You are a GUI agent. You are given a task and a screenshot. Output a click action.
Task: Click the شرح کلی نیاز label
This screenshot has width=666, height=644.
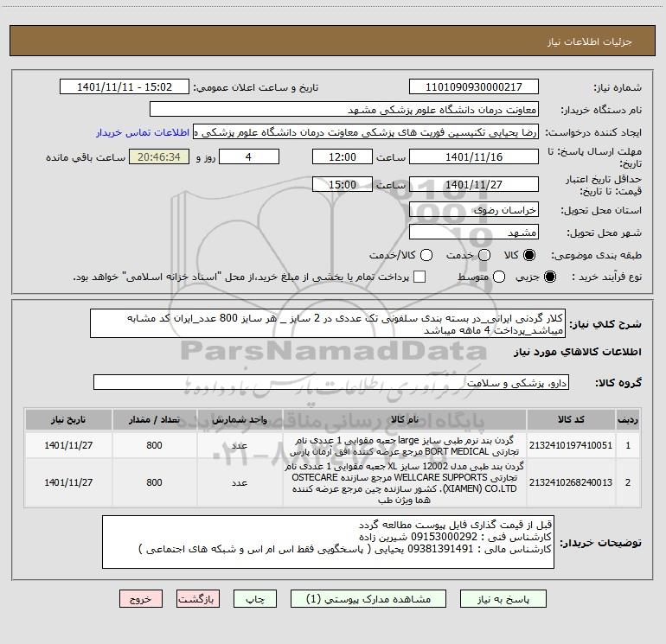point(605,324)
